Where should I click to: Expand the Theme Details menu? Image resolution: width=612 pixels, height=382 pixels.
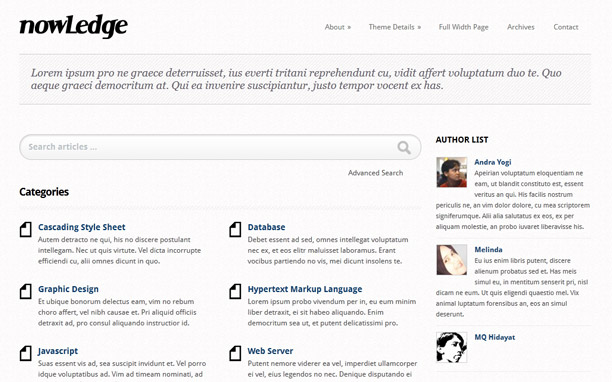click(395, 27)
